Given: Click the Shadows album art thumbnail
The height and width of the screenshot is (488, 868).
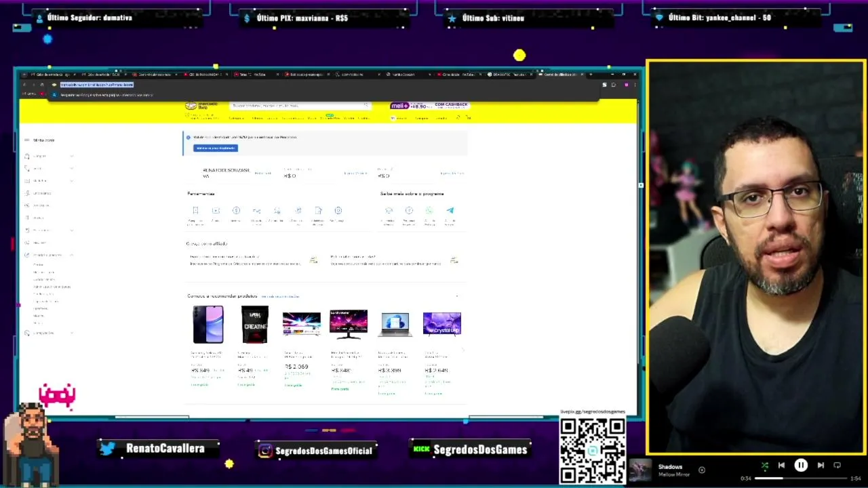Looking at the screenshot, I should click(641, 471).
